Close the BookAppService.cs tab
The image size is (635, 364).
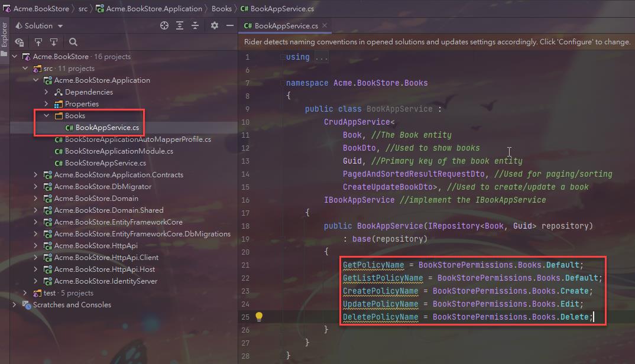coord(325,25)
